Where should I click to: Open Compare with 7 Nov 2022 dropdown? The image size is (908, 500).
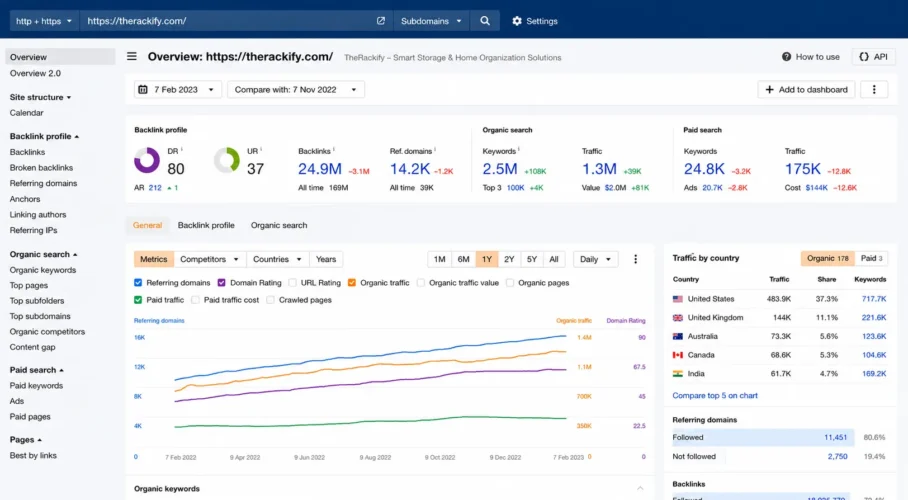pos(296,89)
